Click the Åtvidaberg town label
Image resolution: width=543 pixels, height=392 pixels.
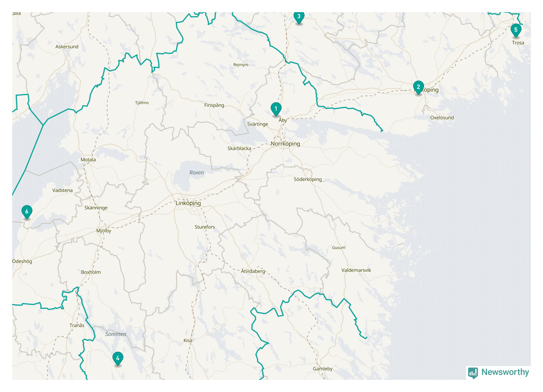pos(253,271)
